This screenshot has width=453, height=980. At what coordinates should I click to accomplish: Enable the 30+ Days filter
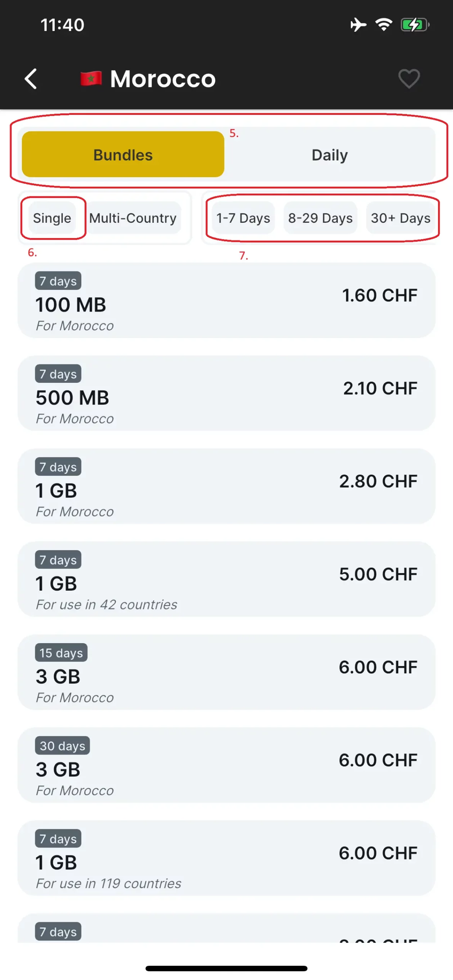click(x=400, y=218)
